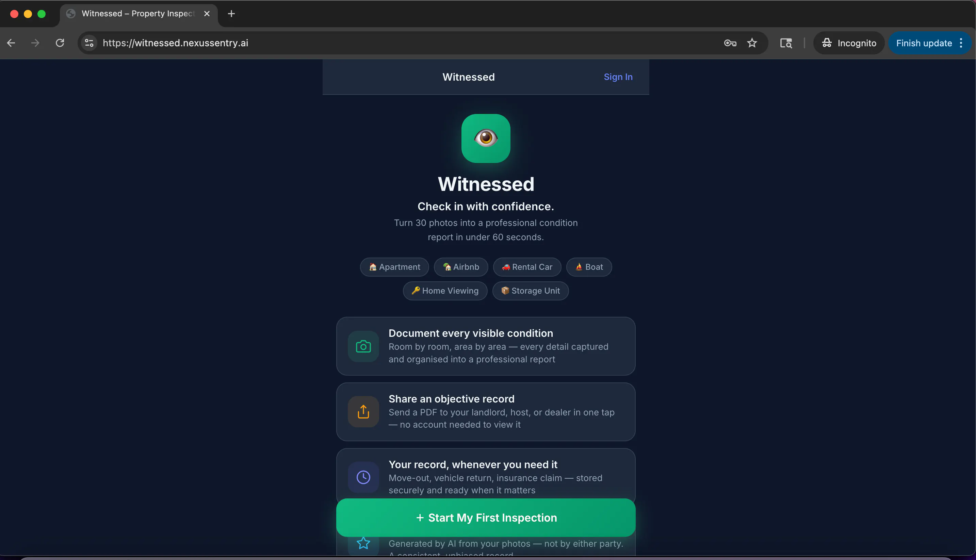
Task: Open the tab search icon
Action: click(785, 43)
